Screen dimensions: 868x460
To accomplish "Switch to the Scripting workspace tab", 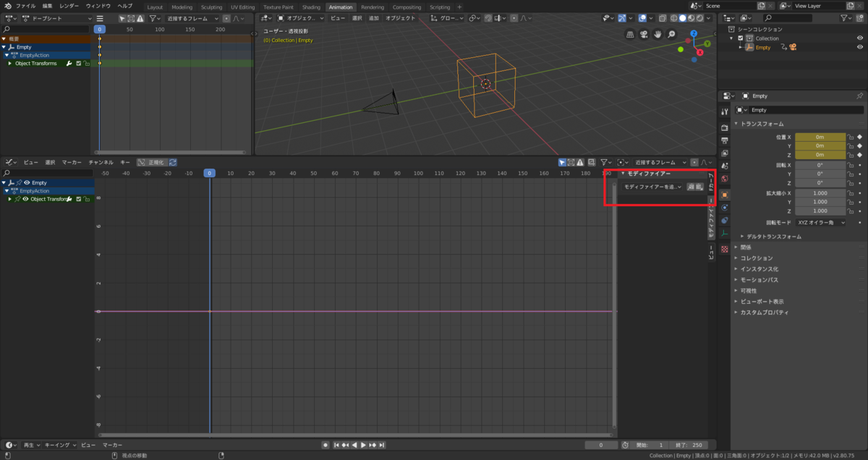I will pos(440,7).
